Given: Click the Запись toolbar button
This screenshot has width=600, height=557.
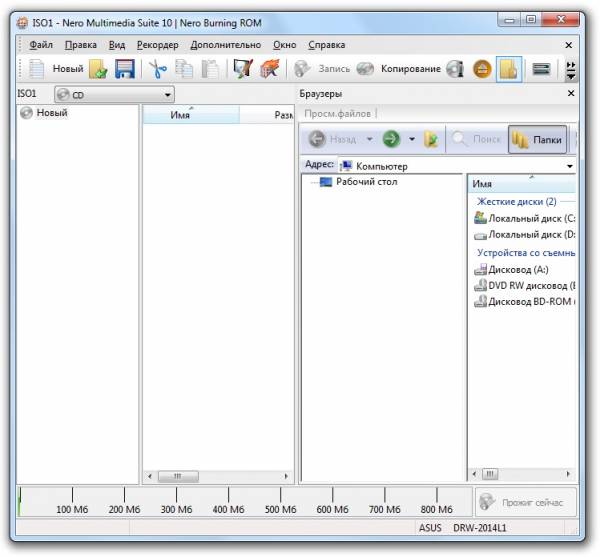Looking at the screenshot, I should [334, 69].
